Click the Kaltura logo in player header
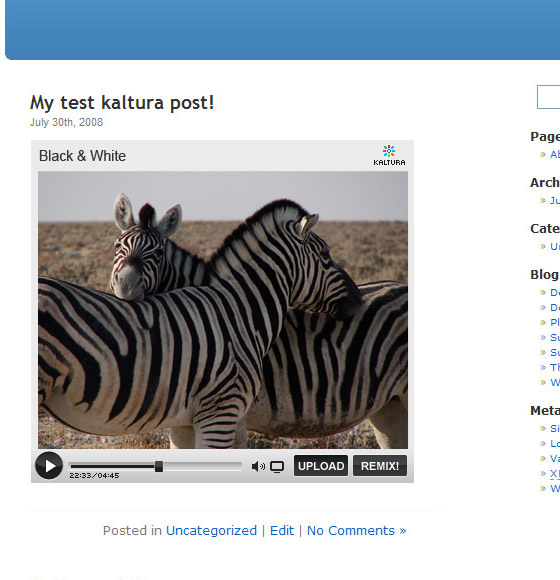The width and height of the screenshot is (560, 580). coord(389,155)
